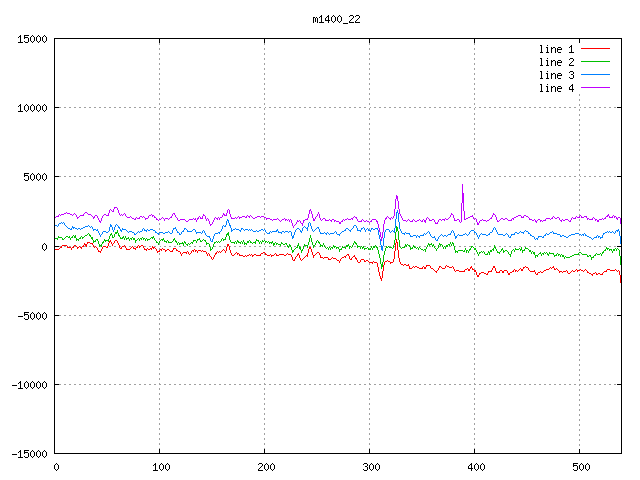Click the tall purple spike peak near 390
The image size is (640, 480).
[462, 185]
